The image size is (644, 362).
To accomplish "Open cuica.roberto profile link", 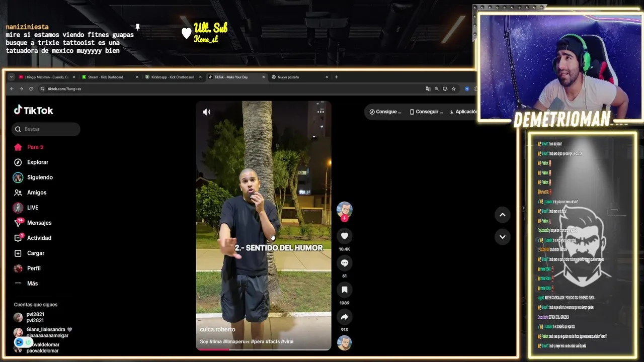I will point(217,329).
